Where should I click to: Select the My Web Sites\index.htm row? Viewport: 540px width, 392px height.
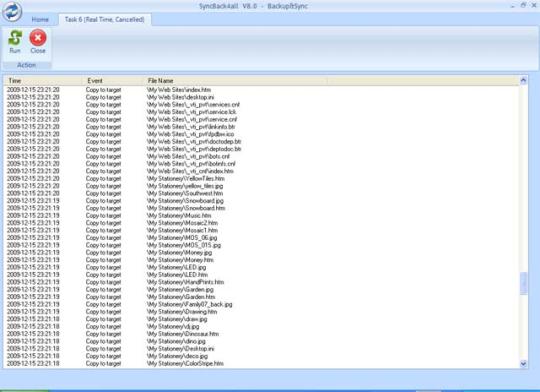pyautogui.click(x=261, y=90)
